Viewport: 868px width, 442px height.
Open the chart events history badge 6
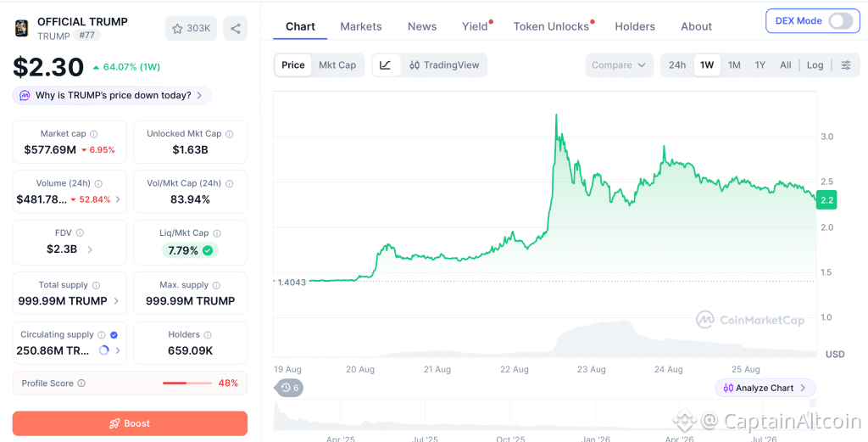(289, 388)
